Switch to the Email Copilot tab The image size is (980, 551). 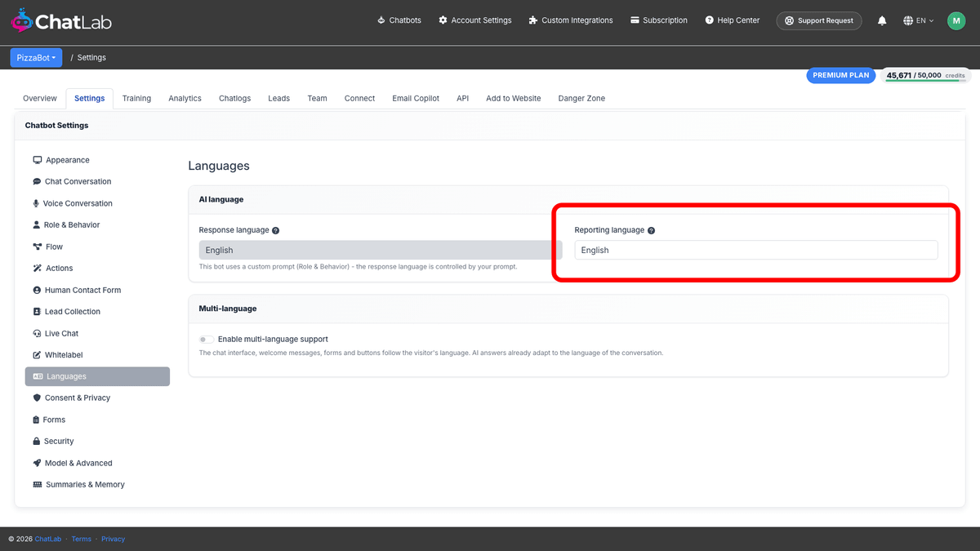pyautogui.click(x=416, y=98)
